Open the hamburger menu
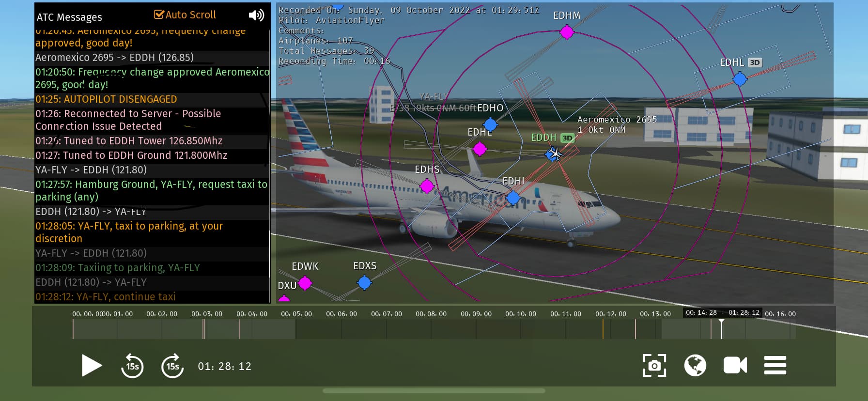 pyautogui.click(x=775, y=365)
